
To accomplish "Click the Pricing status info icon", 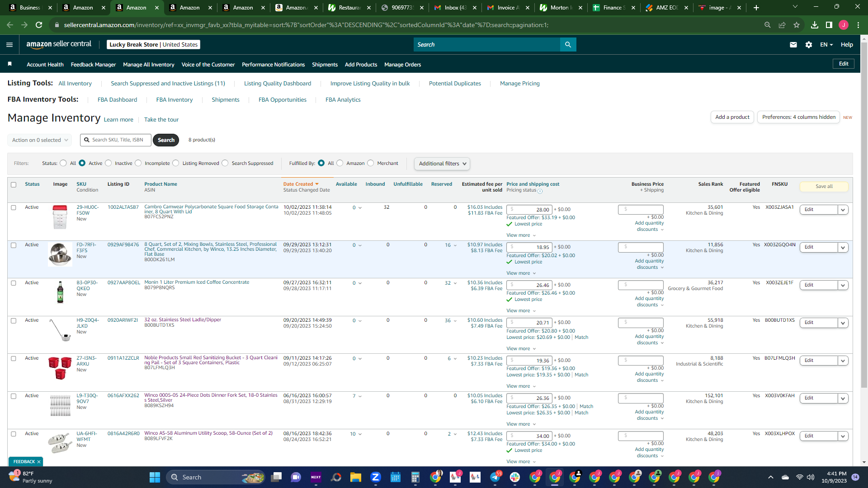I will 540,191.
